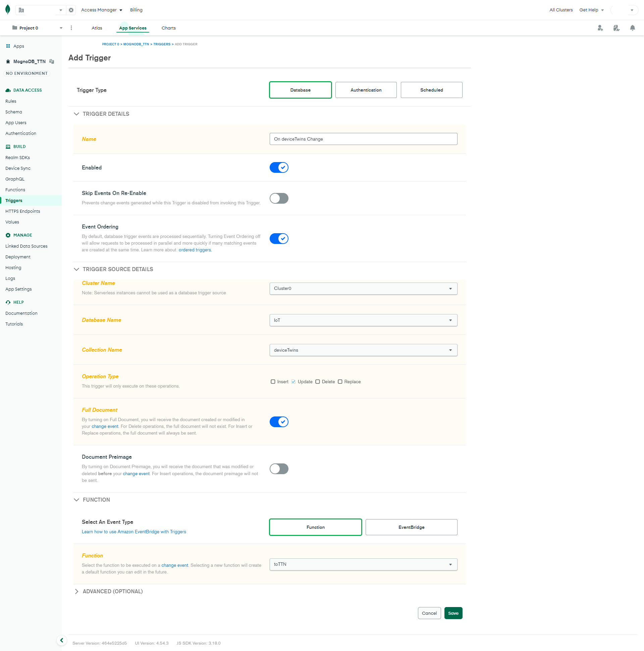Viewport: 644px width, 651px height.
Task: Click the MongoDB leaf logo
Action: coord(8,10)
